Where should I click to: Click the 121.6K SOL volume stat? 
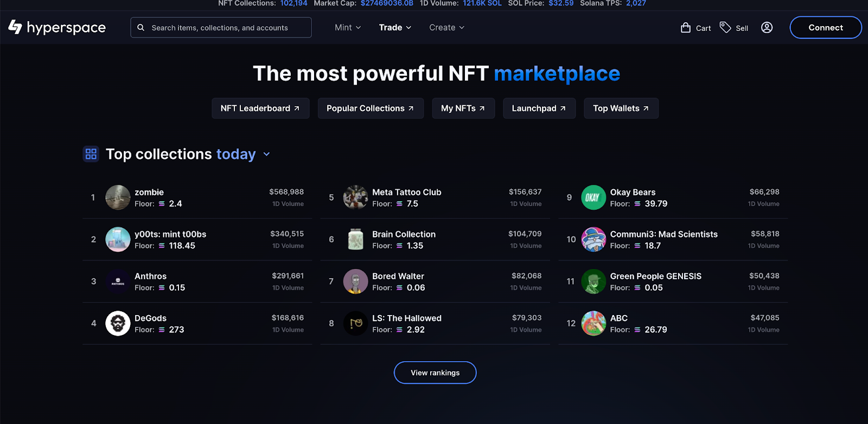coord(482,3)
